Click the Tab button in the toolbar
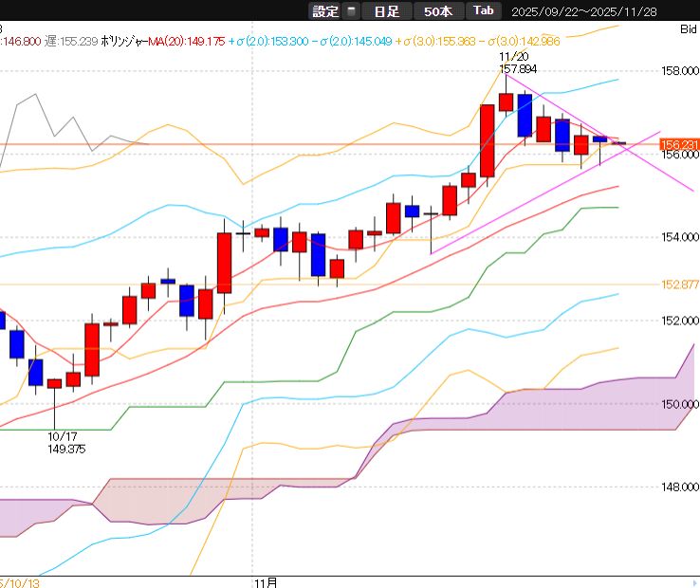Image resolution: width=700 pixels, height=588 pixels. [x=484, y=11]
